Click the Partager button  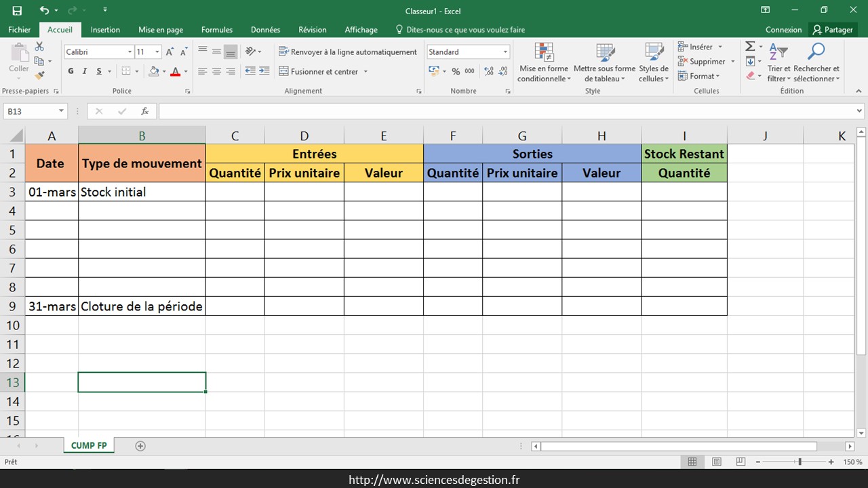(833, 30)
